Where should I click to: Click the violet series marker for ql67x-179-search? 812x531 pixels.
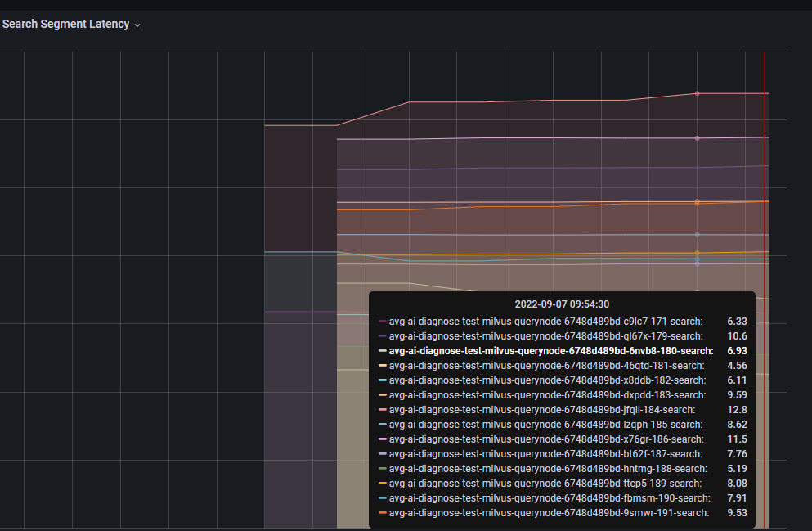tap(383, 336)
